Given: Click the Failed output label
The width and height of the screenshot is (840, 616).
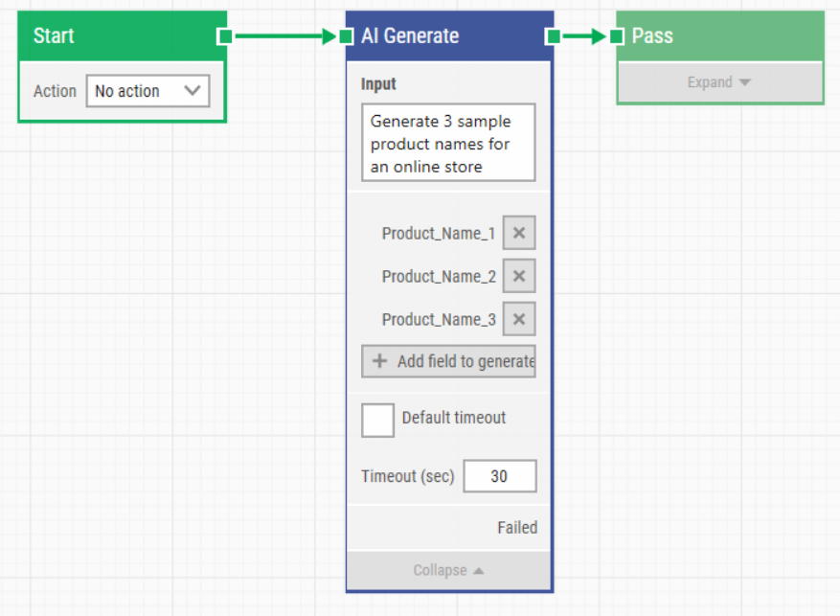Looking at the screenshot, I should pyautogui.click(x=516, y=527).
